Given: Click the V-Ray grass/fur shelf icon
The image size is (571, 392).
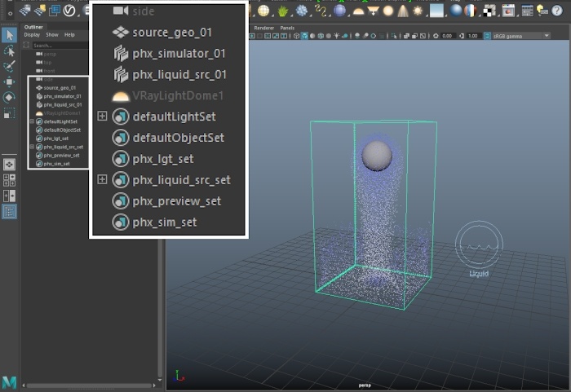Looking at the screenshot, I should (x=282, y=11).
